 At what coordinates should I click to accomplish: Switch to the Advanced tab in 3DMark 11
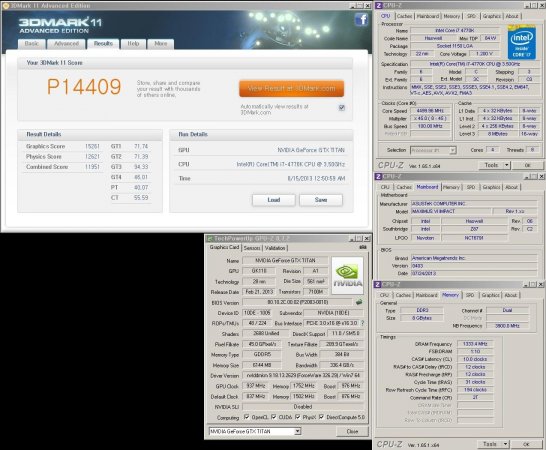click(x=66, y=44)
